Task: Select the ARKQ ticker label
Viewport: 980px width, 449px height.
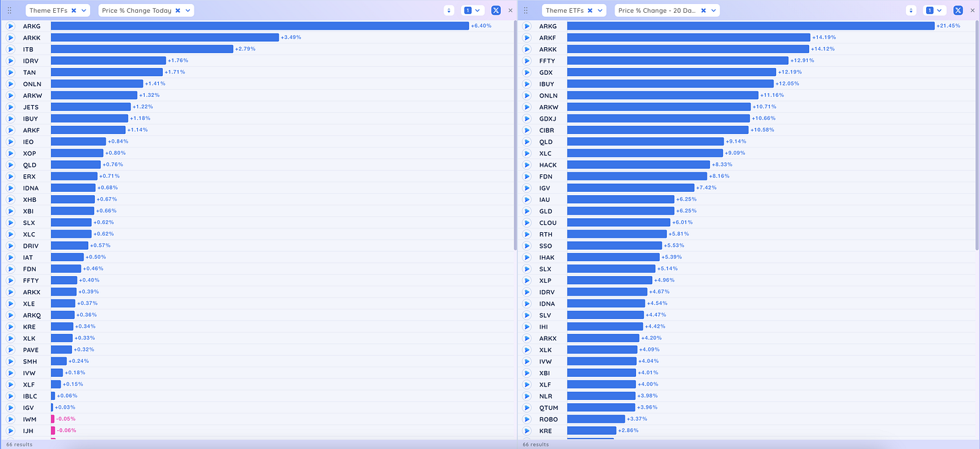Action: (32, 315)
